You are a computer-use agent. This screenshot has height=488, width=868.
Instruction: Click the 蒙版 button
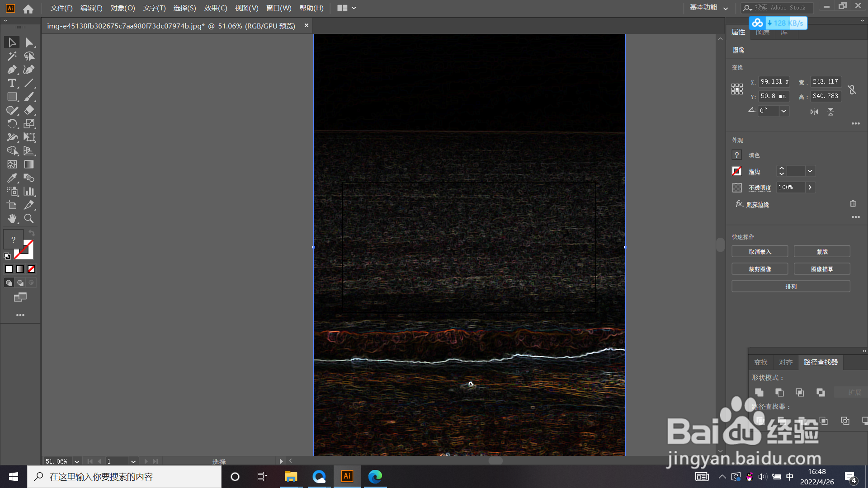click(x=822, y=252)
